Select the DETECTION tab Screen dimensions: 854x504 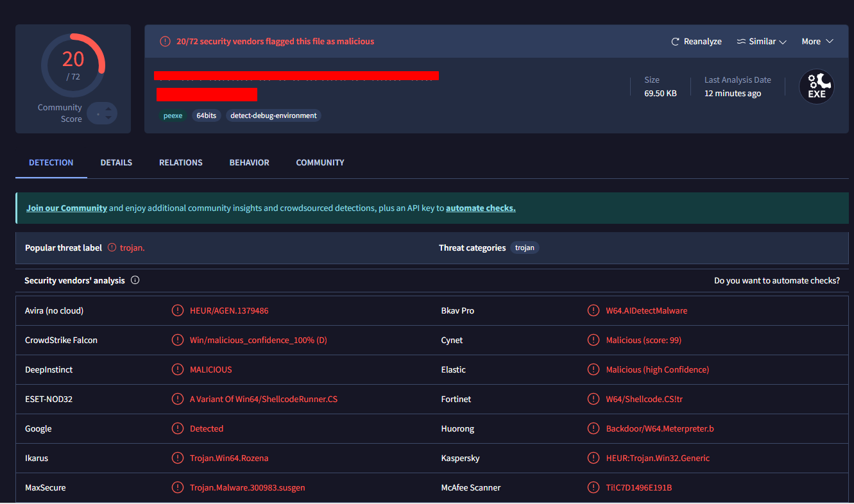(x=51, y=162)
